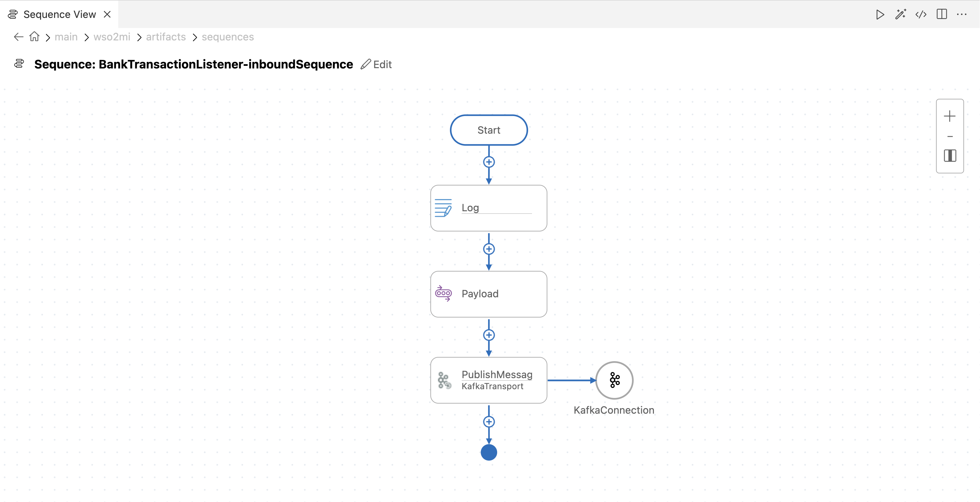Open the AI assistant magic wand tool
Image resolution: width=980 pixels, height=502 pixels.
click(901, 14)
